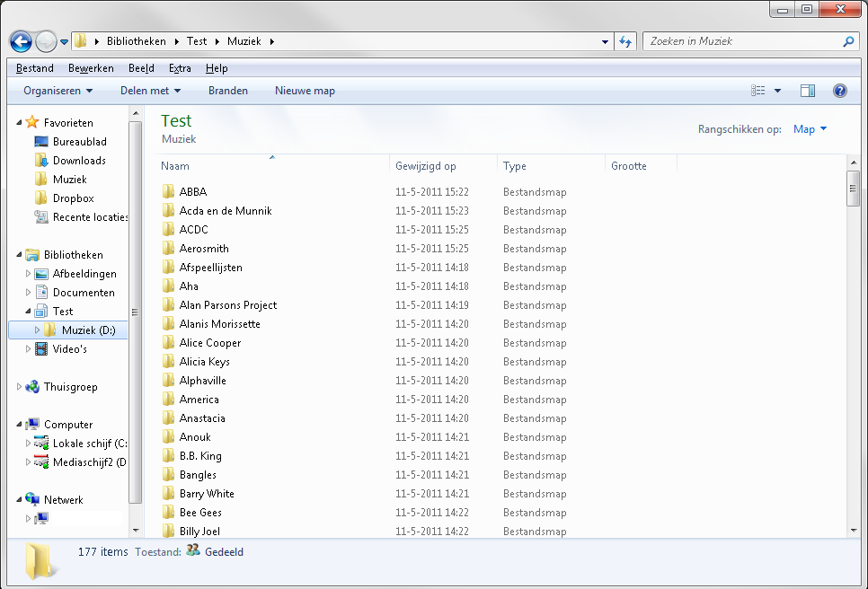
Task: Select Netwerk in the navigation pane
Action: 63,499
